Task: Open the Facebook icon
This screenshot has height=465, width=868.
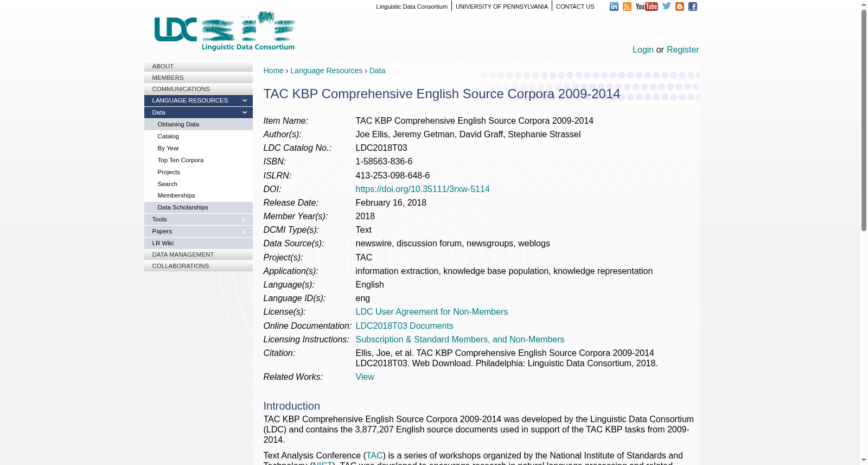Action: tap(693, 7)
